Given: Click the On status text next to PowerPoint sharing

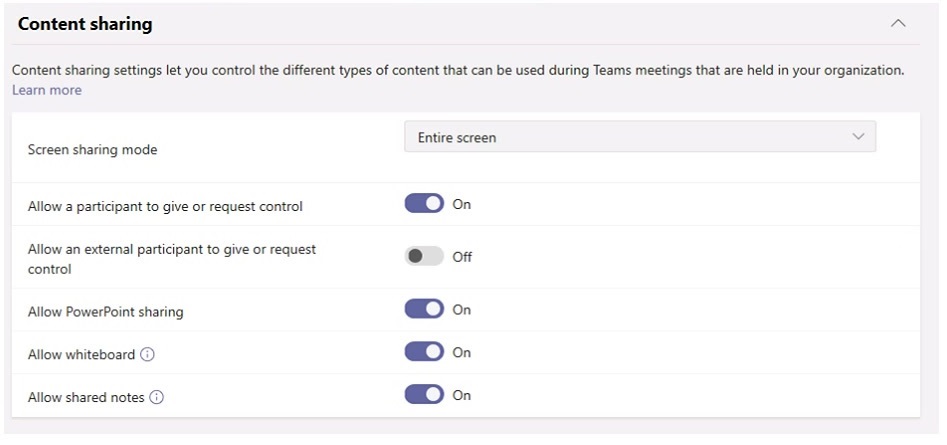Looking at the screenshot, I should 461,310.
